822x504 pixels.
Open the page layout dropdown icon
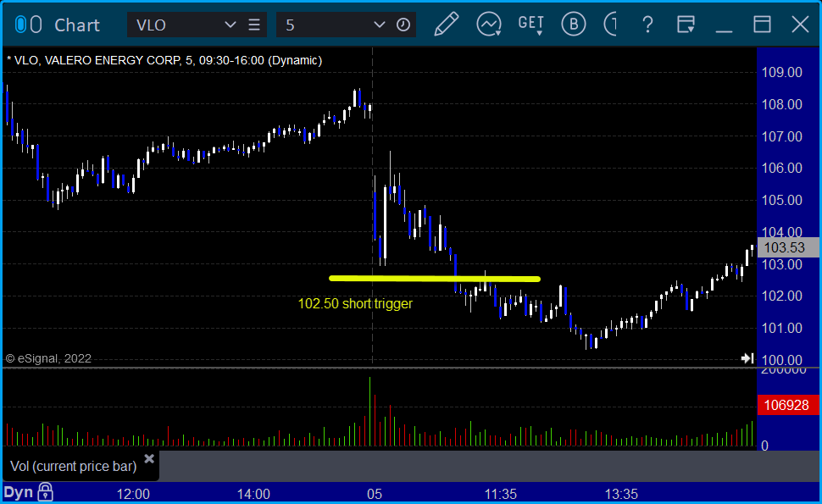pyautogui.click(x=686, y=25)
